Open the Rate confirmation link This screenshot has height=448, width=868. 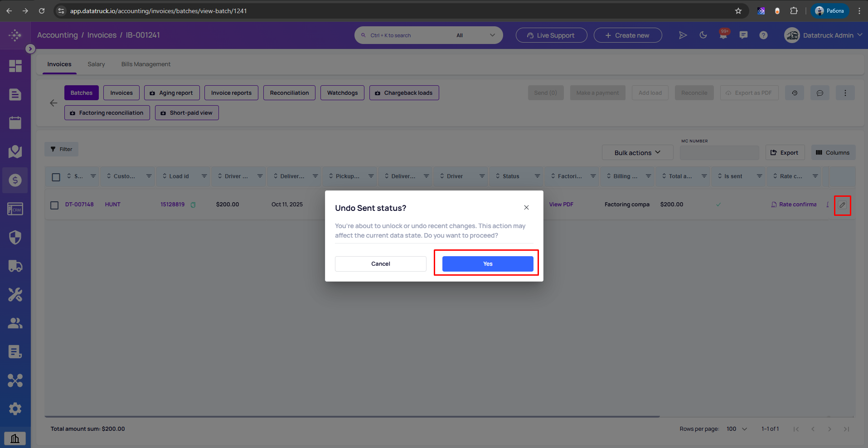tap(794, 205)
